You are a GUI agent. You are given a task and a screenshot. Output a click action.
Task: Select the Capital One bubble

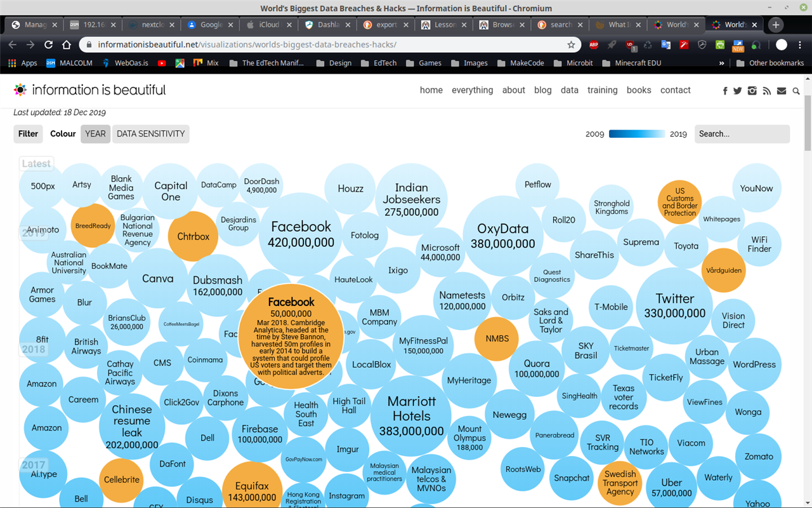(171, 190)
